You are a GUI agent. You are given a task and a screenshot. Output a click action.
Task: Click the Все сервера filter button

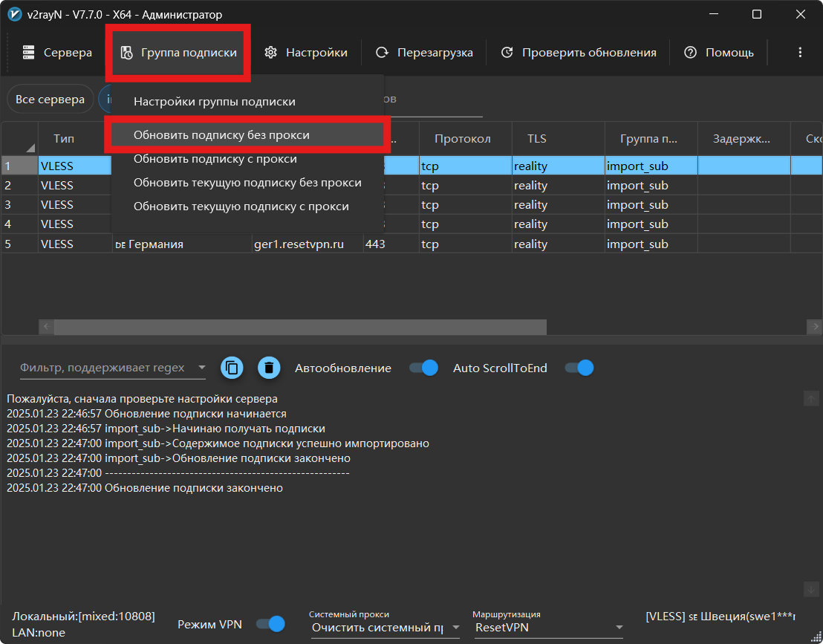coord(50,100)
